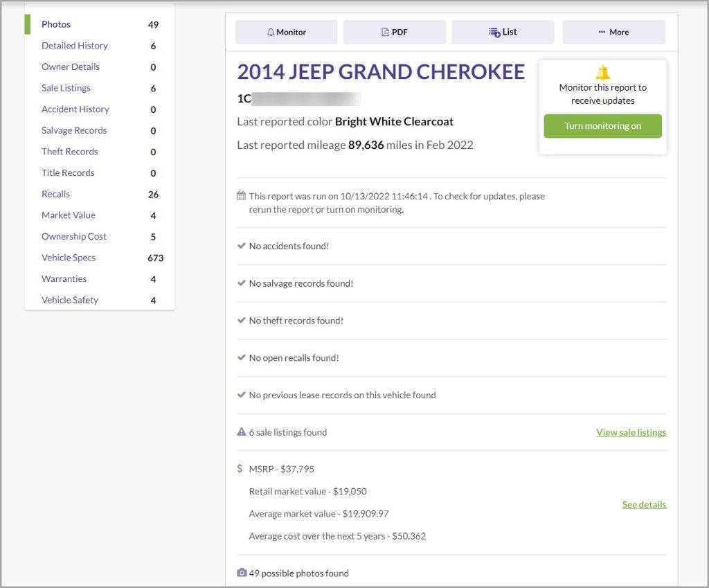Image resolution: width=709 pixels, height=588 pixels.
Task: Click the Photos count 49
Action: pyautogui.click(x=153, y=25)
